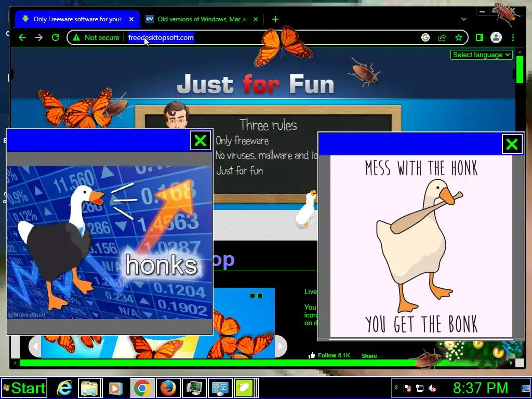Click the browser forward arrow

coord(39,37)
